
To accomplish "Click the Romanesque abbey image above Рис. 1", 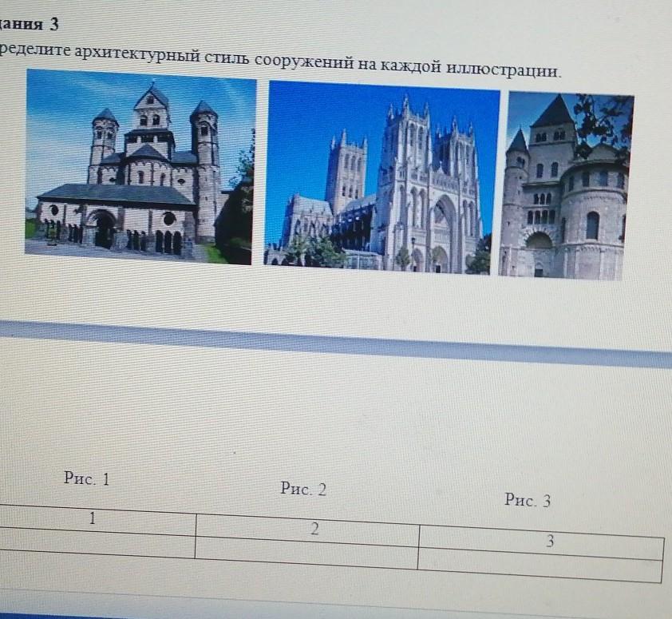I will tap(140, 166).
